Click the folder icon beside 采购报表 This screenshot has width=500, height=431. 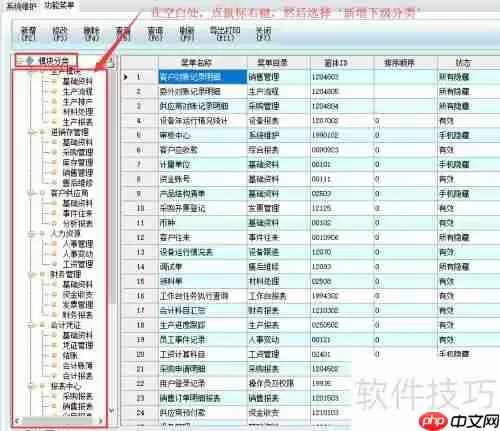pyautogui.click(x=55, y=396)
